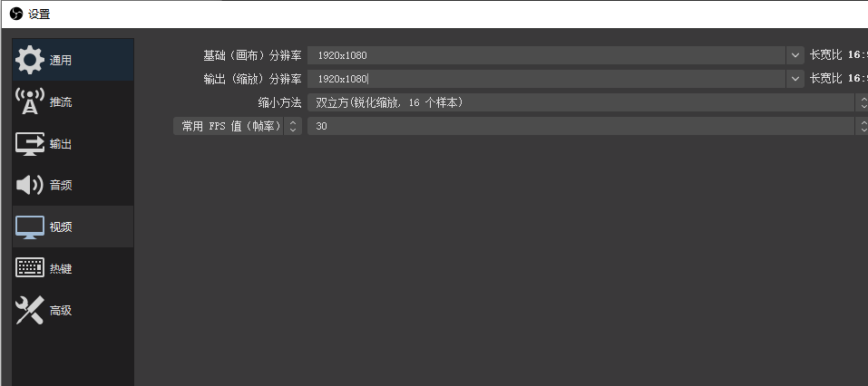Select the 高级 (Advanced) wrench tools icon

point(29,310)
